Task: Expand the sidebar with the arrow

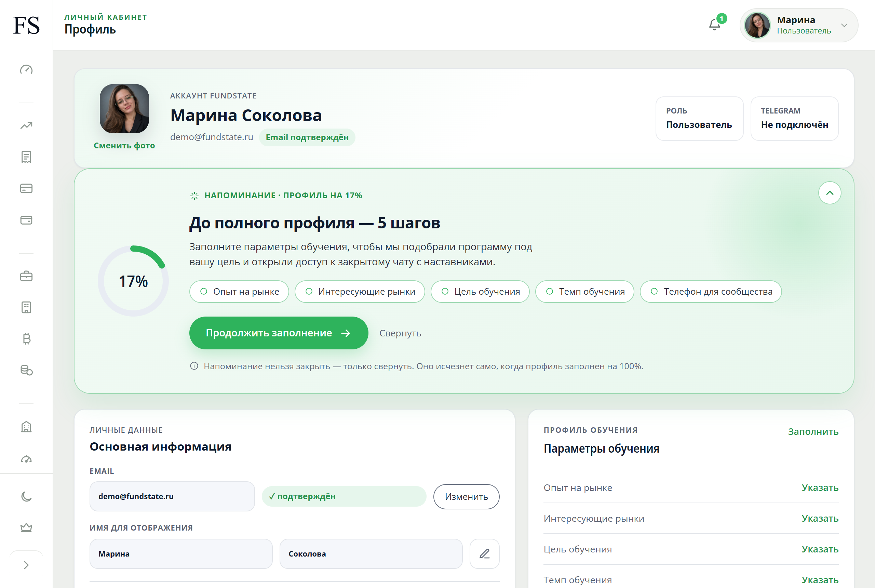Action: tap(26, 565)
